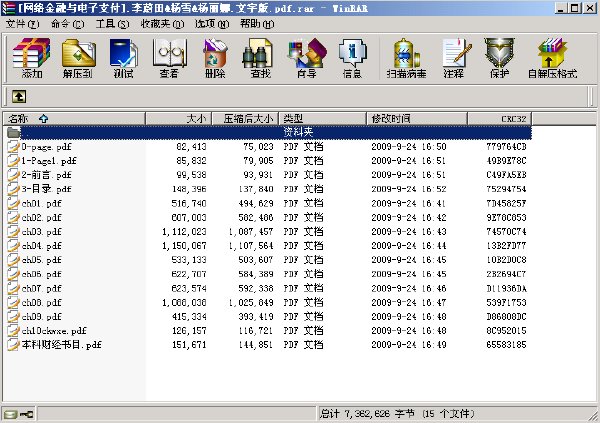The height and width of the screenshot is (423, 600).
Task: Click file icon beside 本科财经书目.pdf
Action: (13, 345)
